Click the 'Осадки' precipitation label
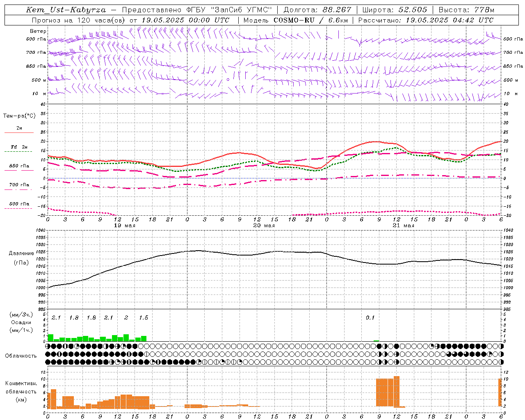525x420 pixels. 21,322
